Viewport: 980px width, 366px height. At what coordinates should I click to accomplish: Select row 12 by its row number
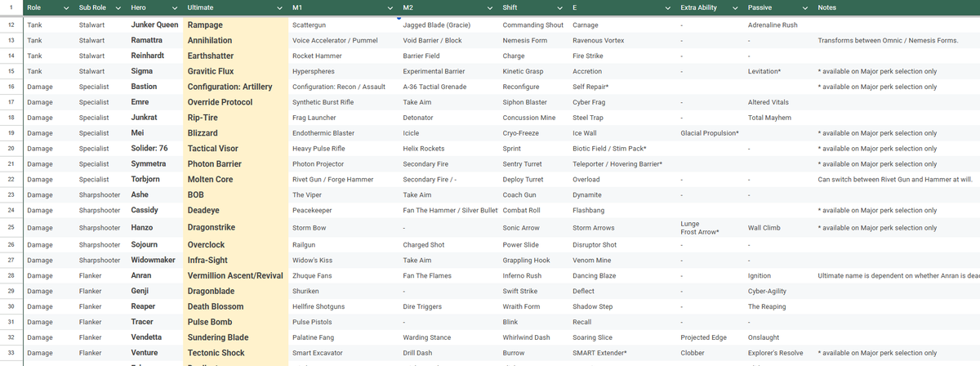11,25
